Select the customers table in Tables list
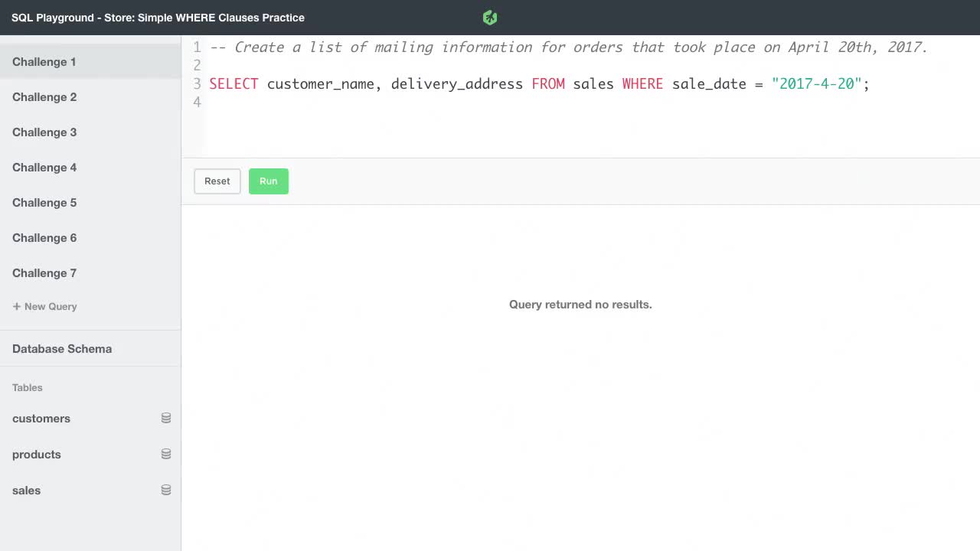 pyautogui.click(x=41, y=419)
